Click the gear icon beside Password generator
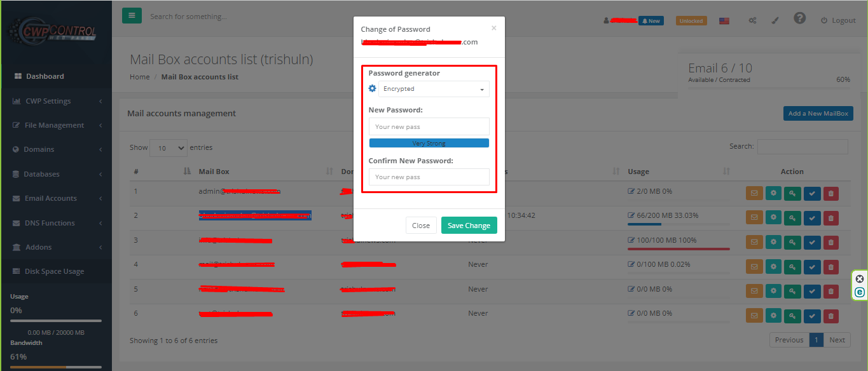 click(373, 88)
